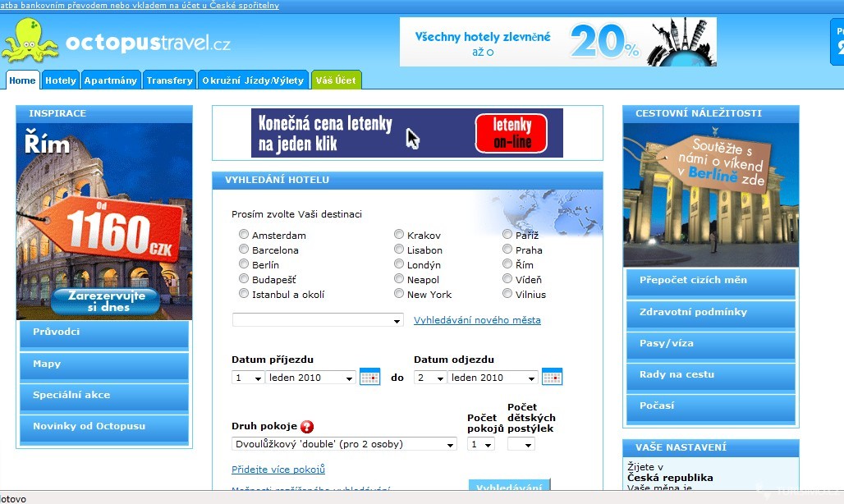Open the Váš Účet tab
This screenshot has width=844, height=504.
pyautogui.click(x=336, y=80)
